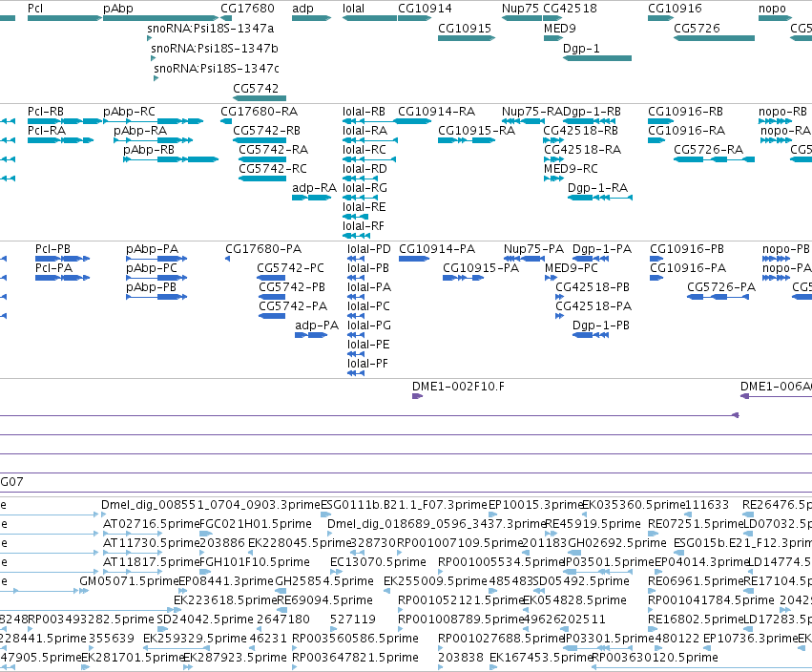Select transcript CG10915-RA label
The height and width of the screenshot is (672, 812).
pyautogui.click(x=476, y=131)
